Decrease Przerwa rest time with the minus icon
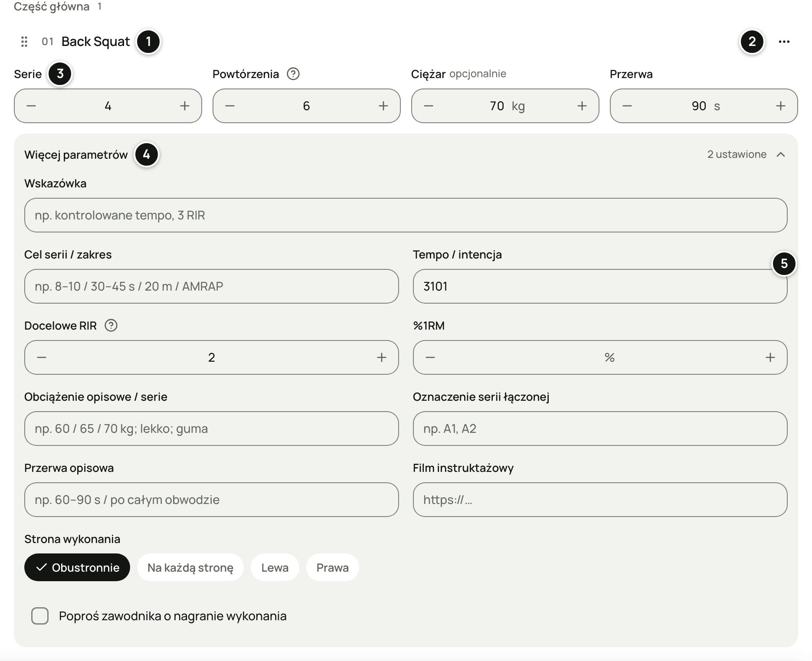The width and height of the screenshot is (812, 661). [627, 106]
